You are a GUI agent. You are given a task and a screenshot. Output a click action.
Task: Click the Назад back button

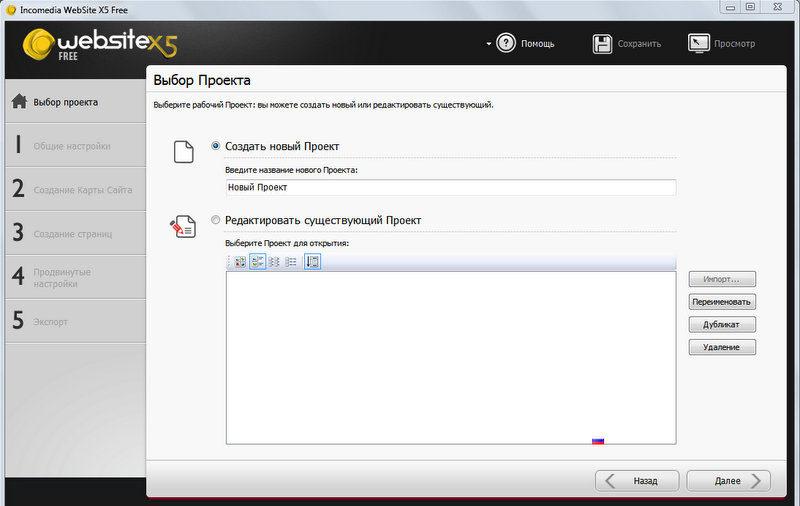point(637,480)
